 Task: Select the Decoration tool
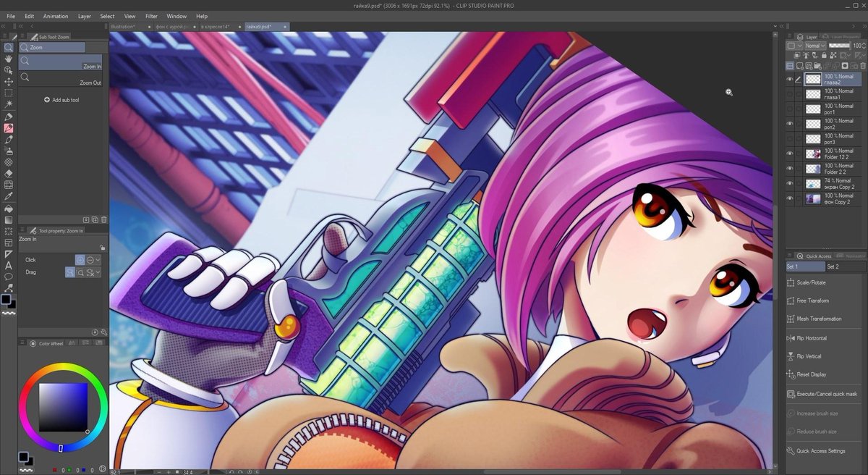pyautogui.click(x=9, y=162)
